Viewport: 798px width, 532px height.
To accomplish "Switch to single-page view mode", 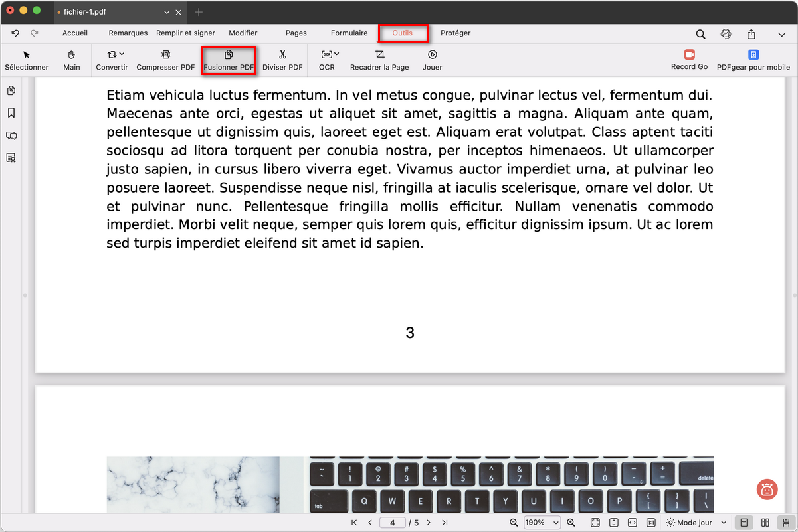I will coord(744,523).
